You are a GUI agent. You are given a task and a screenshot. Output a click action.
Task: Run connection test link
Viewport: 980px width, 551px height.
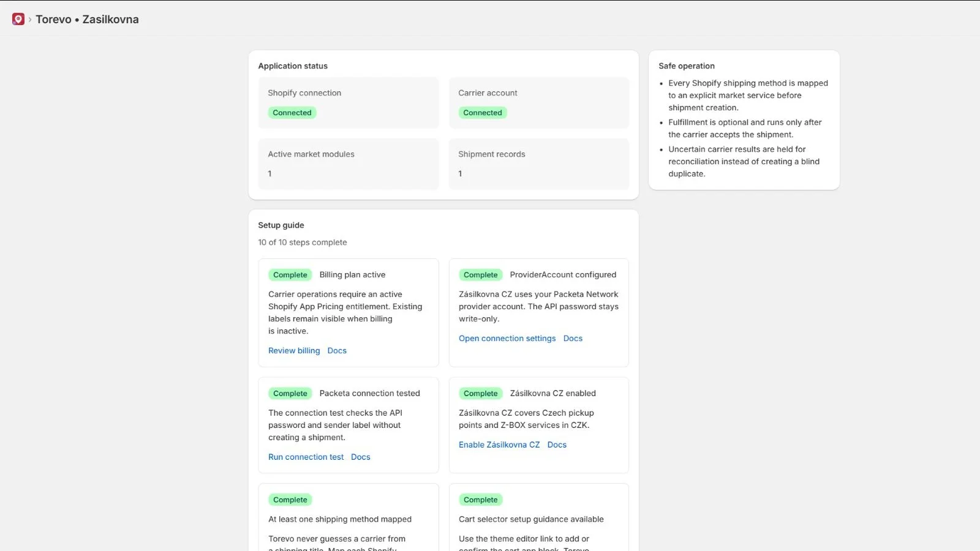(x=306, y=457)
